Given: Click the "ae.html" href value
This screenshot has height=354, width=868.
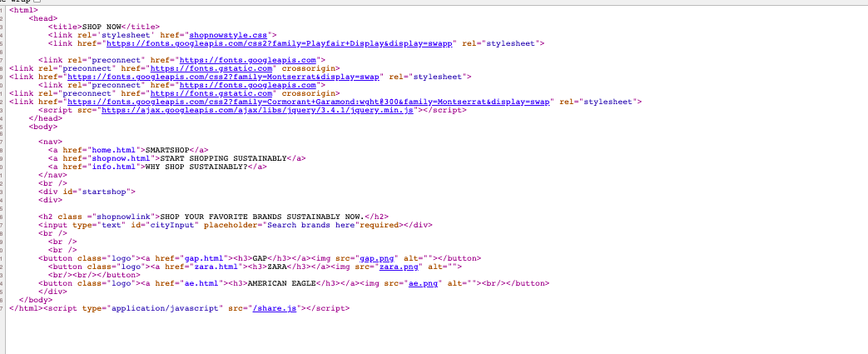Looking at the screenshot, I should [201, 283].
